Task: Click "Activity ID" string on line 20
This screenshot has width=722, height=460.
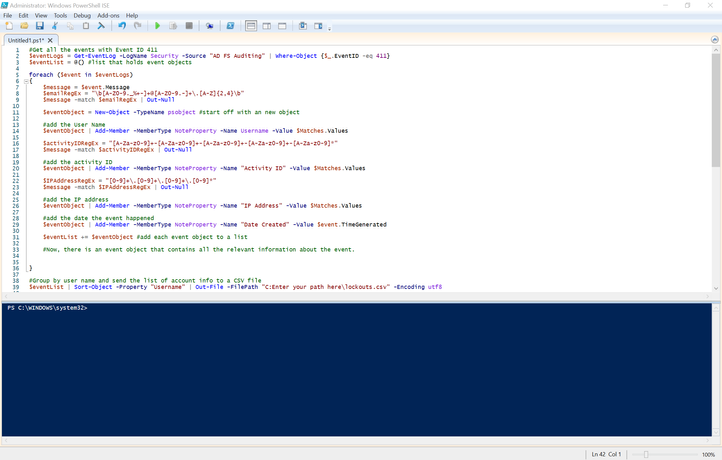Action: [263, 168]
